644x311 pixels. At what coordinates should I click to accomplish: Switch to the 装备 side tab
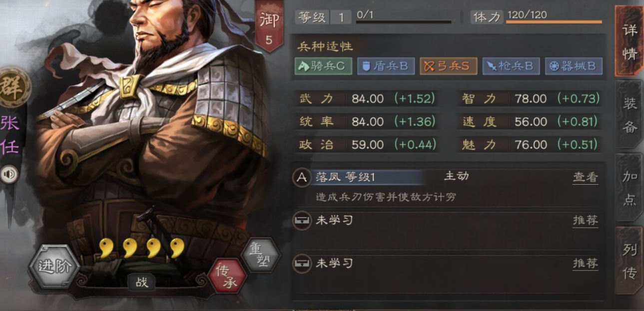pyautogui.click(x=630, y=115)
